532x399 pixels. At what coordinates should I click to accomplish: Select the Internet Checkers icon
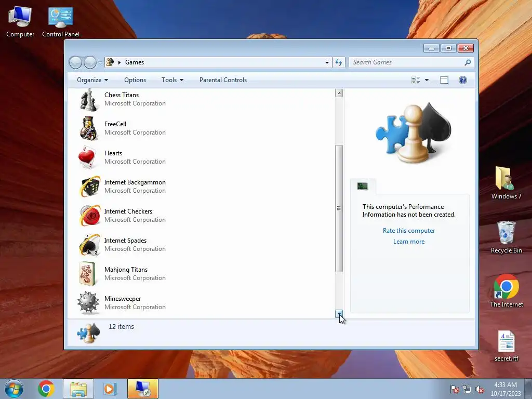point(89,216)
